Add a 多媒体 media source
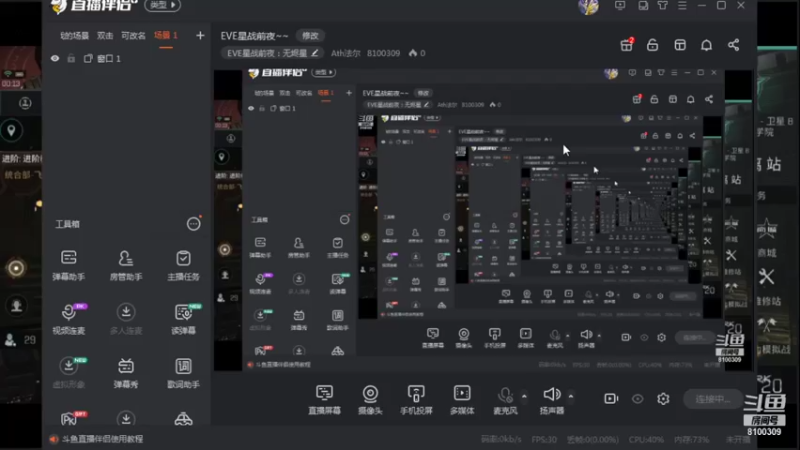 [462, 399]
